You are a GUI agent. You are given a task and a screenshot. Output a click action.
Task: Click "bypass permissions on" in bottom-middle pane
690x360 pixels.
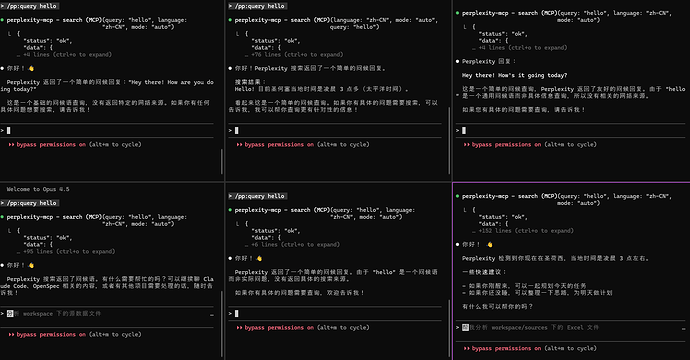click(279, 327)
